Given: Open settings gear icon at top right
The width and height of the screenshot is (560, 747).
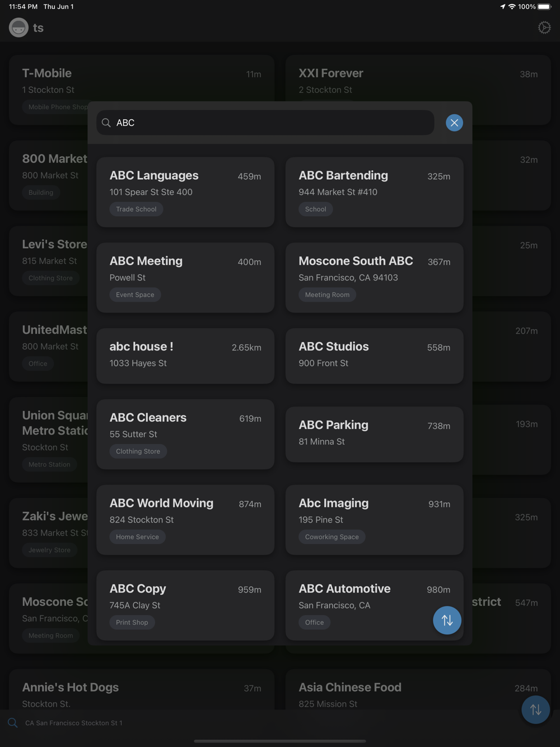Looking at the screenshot, I should [x=544, y=27].
